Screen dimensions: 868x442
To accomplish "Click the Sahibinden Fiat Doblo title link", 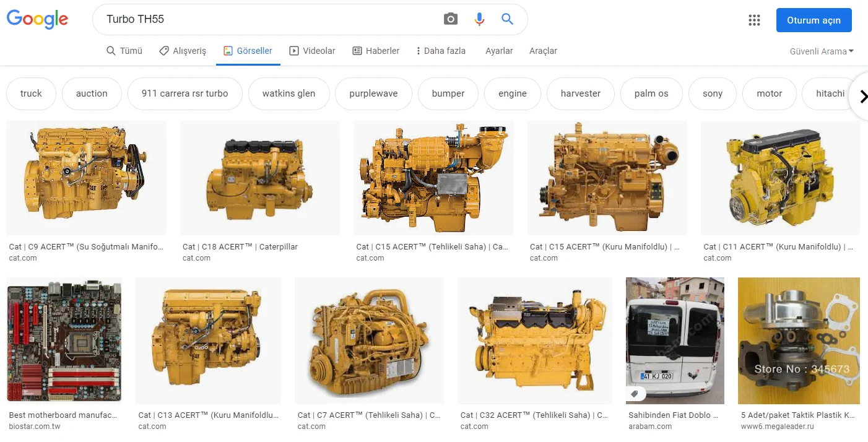I will (x=674, y=415).
